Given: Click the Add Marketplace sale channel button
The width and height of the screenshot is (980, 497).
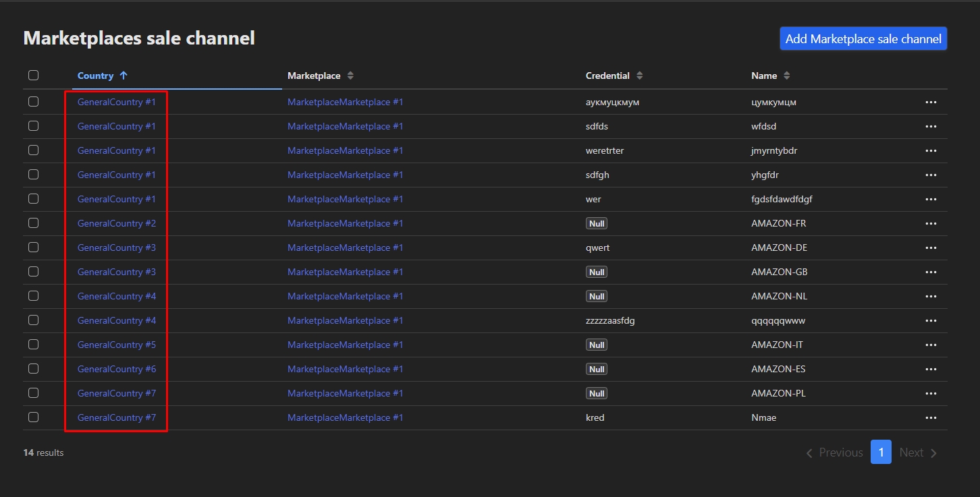Looking at the screenshot, I should tap(863, 38).
